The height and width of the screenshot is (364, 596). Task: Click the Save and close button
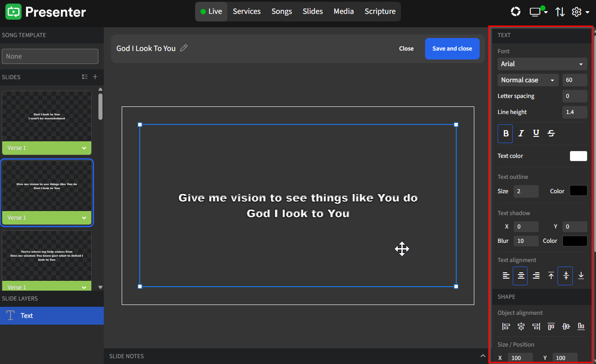tap(452, 48)
